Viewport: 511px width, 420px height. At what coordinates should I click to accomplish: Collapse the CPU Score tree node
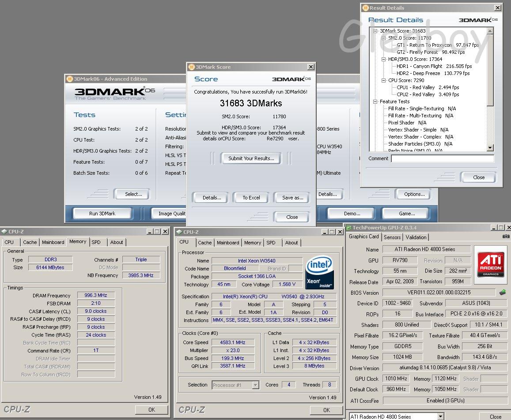pyautogui.click(x=384, y=80)
